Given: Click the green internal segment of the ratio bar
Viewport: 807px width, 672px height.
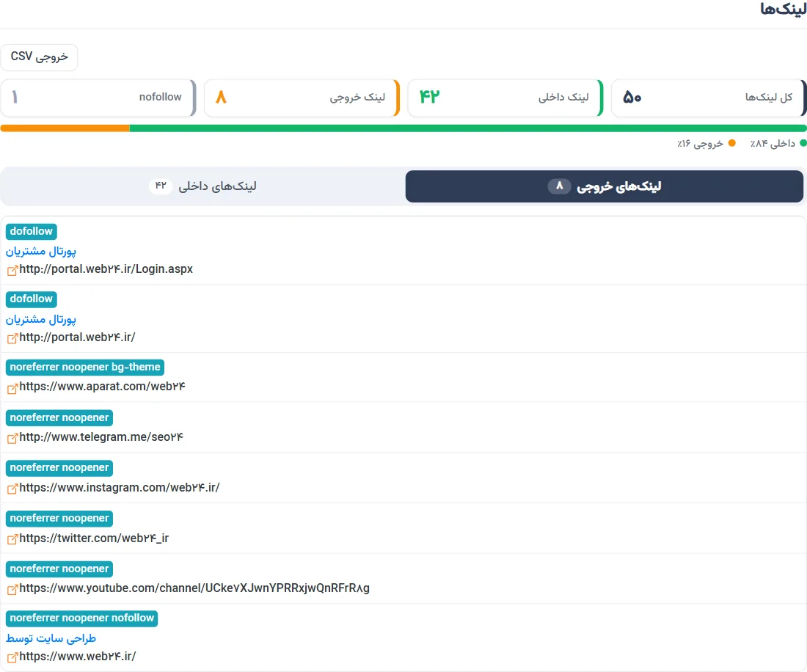Looking at the screenshot, I should [x=468, y=128].
